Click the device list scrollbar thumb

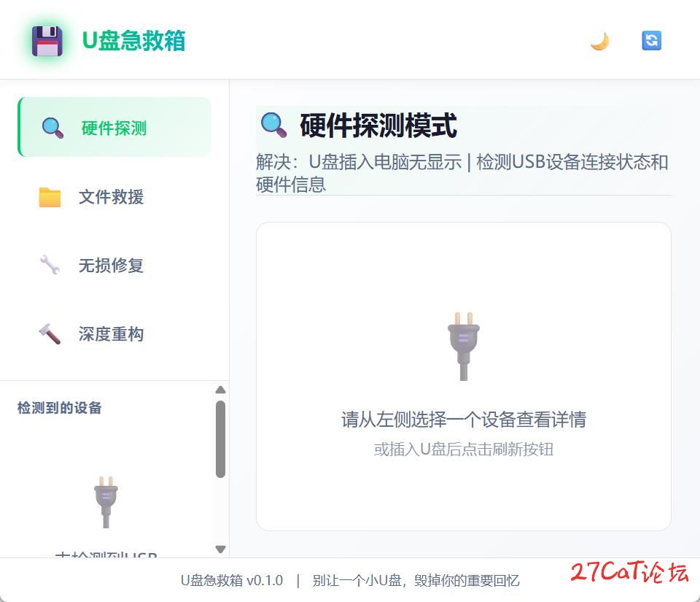pyautogui.click(x=220, y=439)
